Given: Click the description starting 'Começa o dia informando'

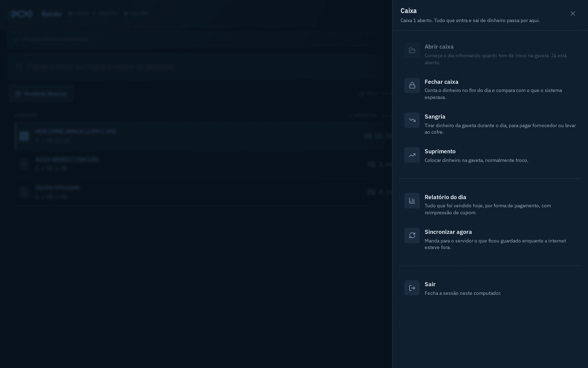Looking at the screenshot, I should tap(495, 59).
